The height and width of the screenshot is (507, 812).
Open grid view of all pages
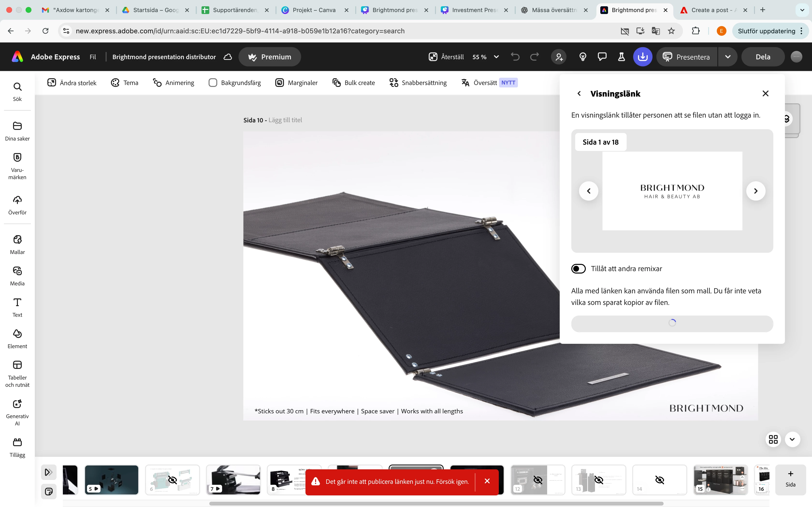[x=773, y=439]
